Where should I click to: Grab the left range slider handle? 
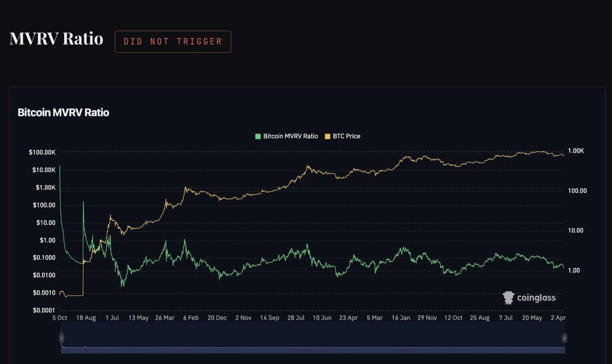(61, 337)
